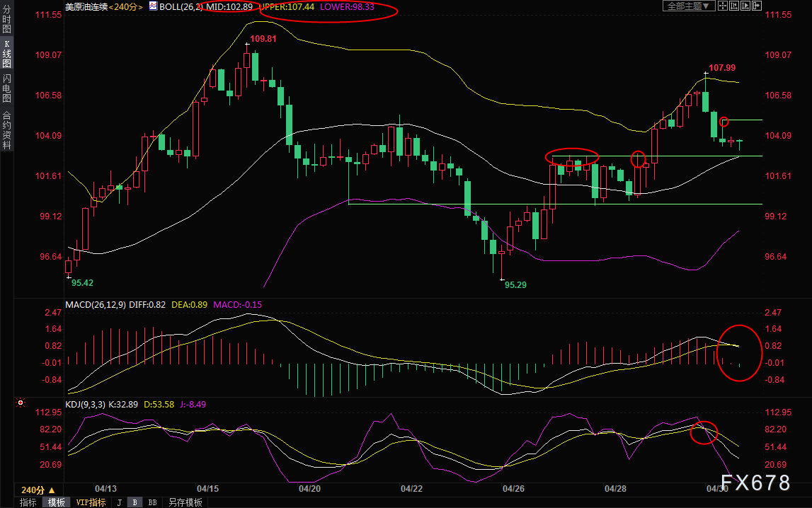Image resolution: width=812 pixels, height=508 pixels.
Task: Click the 美原油连续 <240分> title selector
Action: [103, 7]
